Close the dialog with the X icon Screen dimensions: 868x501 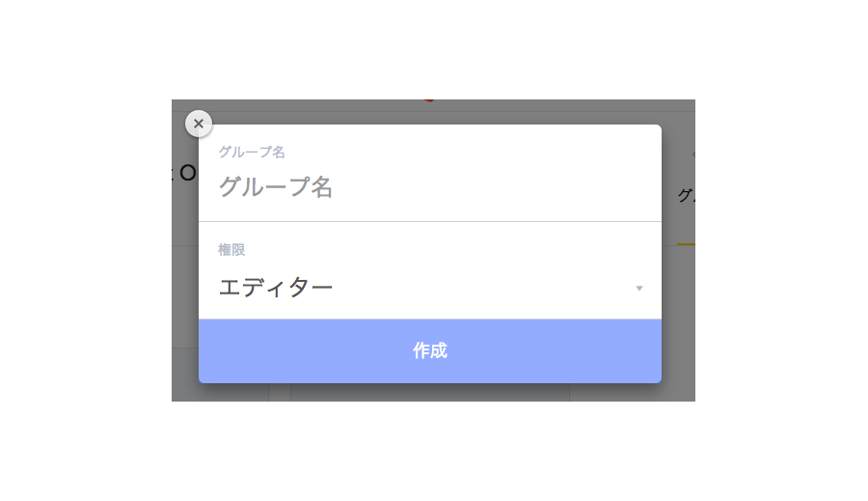click(x=198, y=124)
